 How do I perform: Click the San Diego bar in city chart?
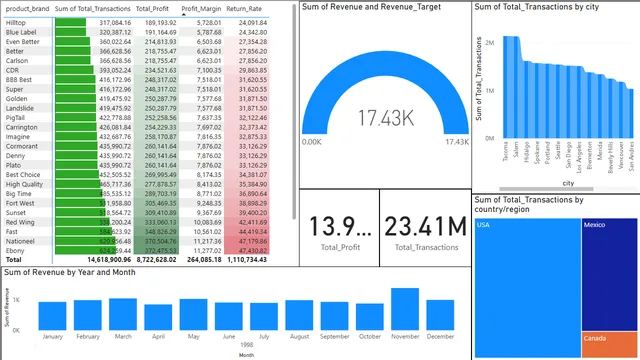click(x=569, y=102)
